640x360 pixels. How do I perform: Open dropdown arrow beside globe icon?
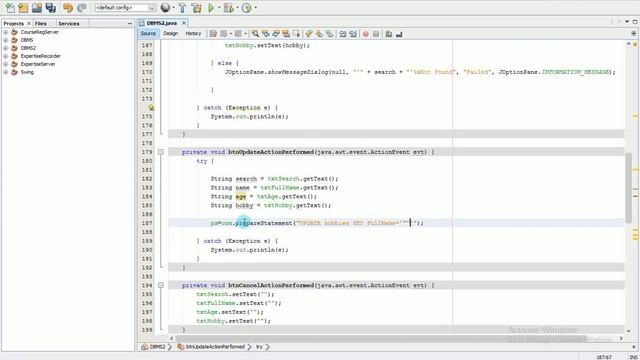tap(173, 8)
